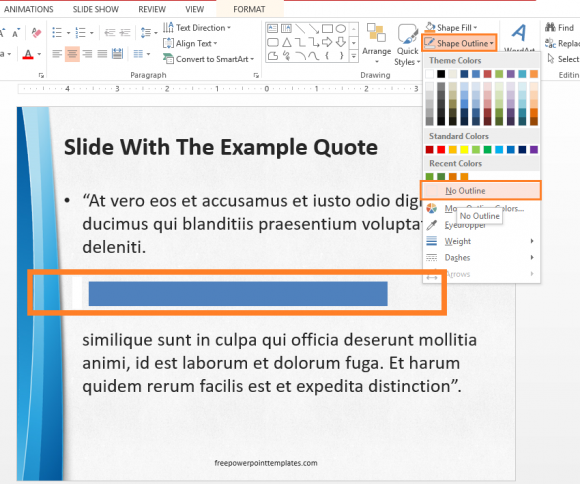Click the Clear All Formatting eraser icon
The image size is (580, 484).
[x=36, y=33]
